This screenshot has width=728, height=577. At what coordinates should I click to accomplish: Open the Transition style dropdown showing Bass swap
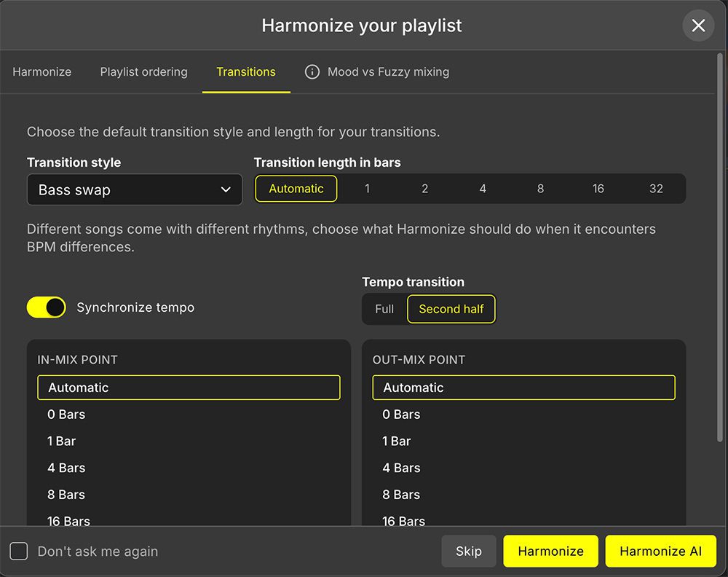point(134,189)
